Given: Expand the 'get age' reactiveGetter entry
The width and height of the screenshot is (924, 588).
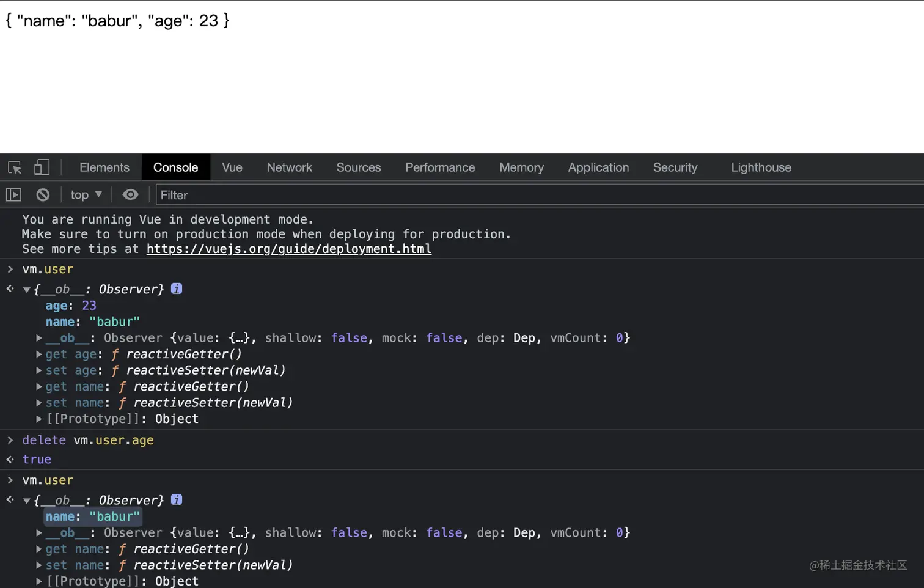Looking at the screenshot, I should click(39, 354).
